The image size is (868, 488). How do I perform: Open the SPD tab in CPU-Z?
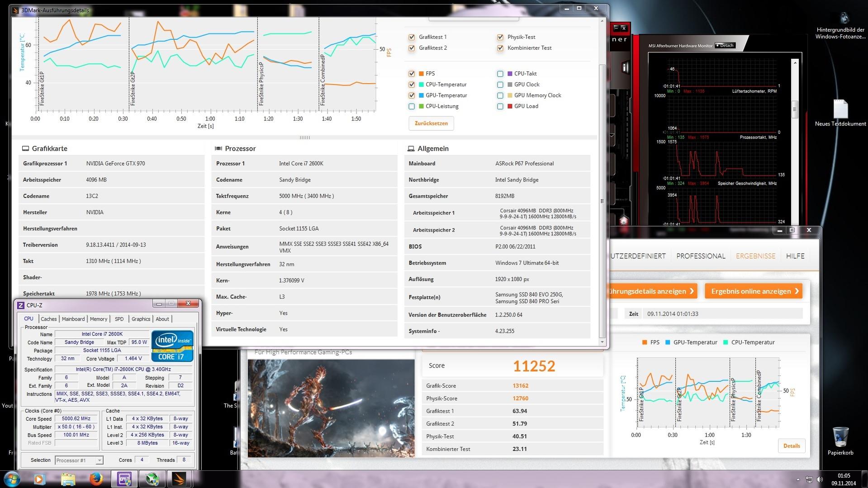tap(119, 319)
